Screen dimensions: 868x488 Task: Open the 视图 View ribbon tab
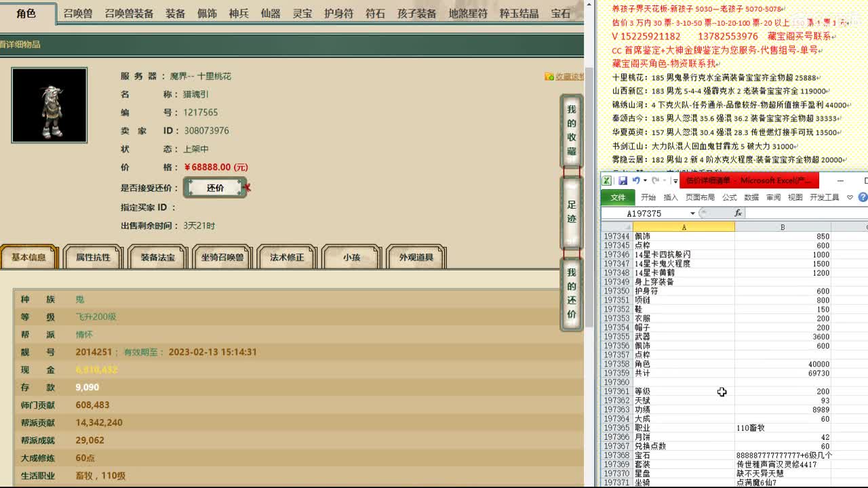tap(795, 197)
